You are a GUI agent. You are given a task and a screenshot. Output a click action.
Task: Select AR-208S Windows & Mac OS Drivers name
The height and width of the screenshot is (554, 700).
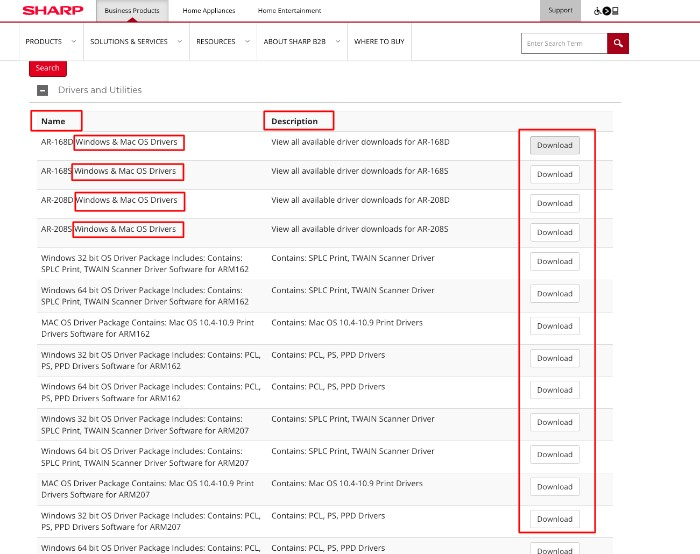point(108,229)
